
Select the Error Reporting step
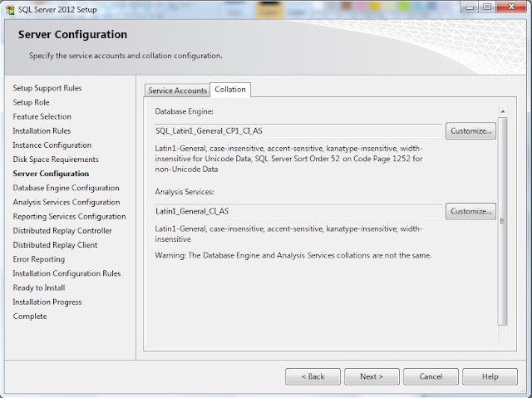(39, 259)
